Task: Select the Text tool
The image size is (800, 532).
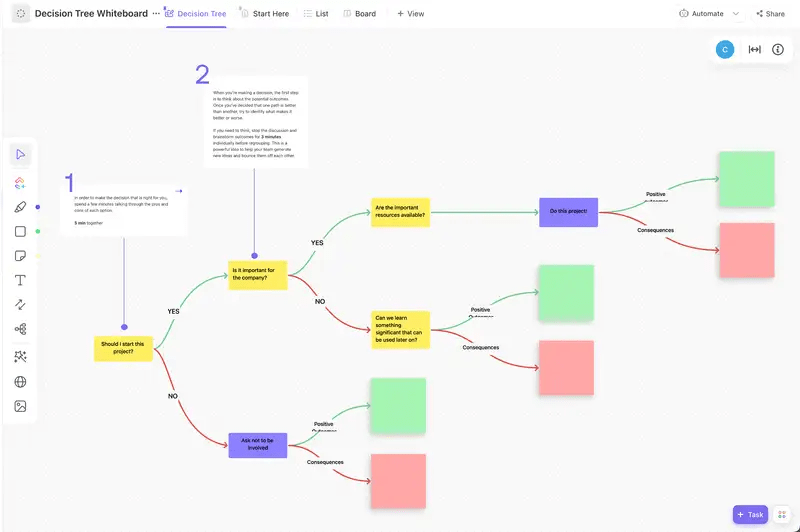Action: 20,280
